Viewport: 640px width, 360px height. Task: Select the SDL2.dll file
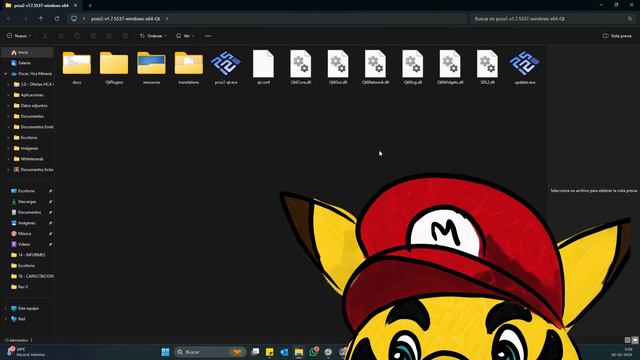487,67
